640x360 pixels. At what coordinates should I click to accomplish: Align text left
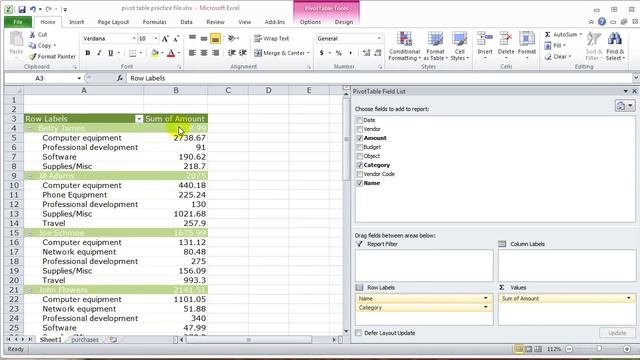(x=192, y=53)
